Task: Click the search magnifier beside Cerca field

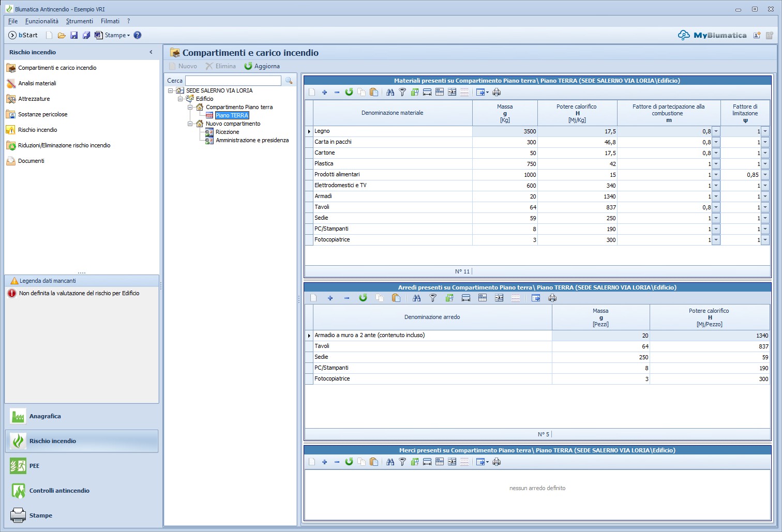Action: [x=289, y=81]
